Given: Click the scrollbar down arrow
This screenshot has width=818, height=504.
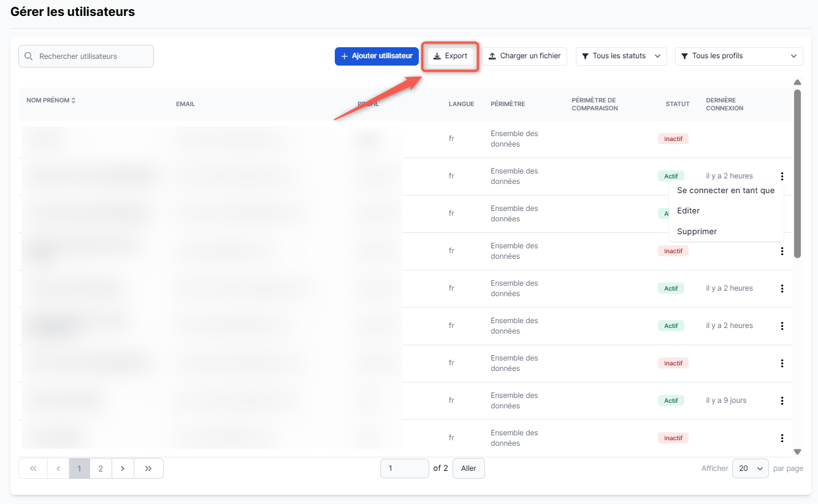Looking at the screenshot, I should click(x=797, y=452).
